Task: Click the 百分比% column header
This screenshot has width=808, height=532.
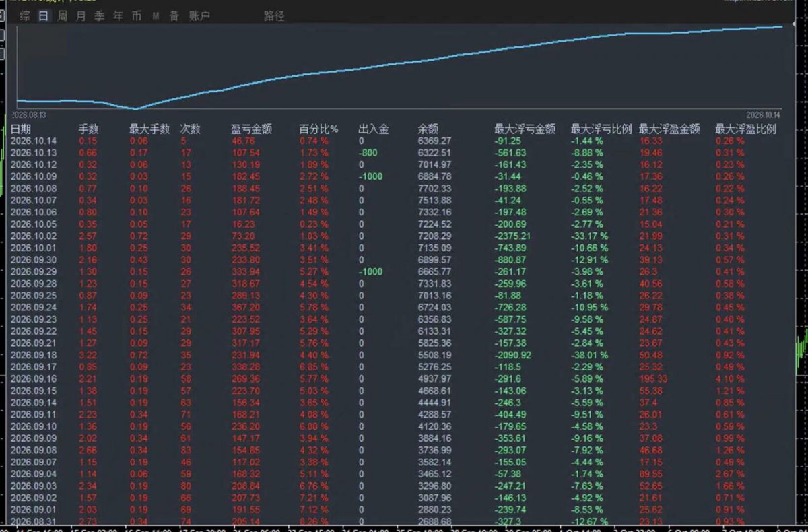Action: (318, 129)
